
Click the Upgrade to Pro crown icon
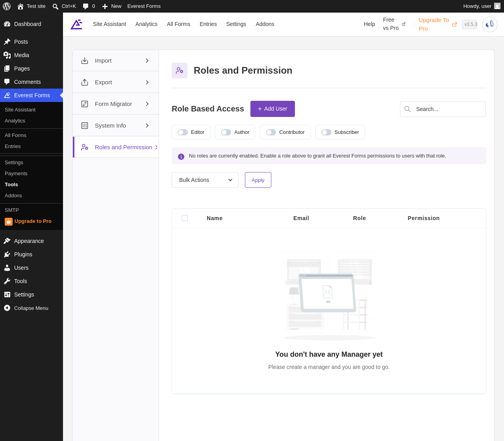(x=9, y=222)
